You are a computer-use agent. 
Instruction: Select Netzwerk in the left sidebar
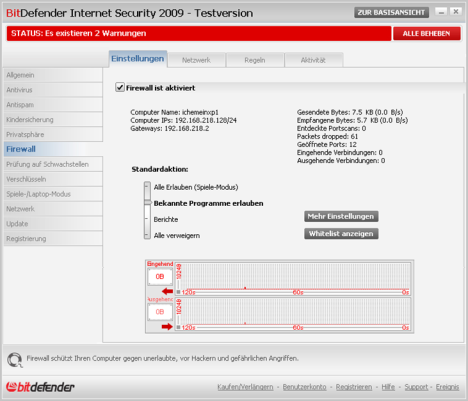coord(53,209)
